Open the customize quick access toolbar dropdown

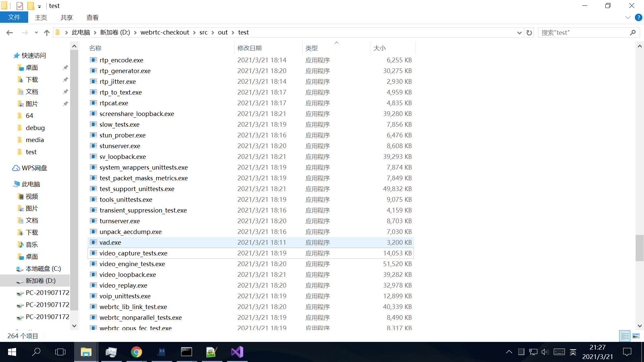click(39, 6)
